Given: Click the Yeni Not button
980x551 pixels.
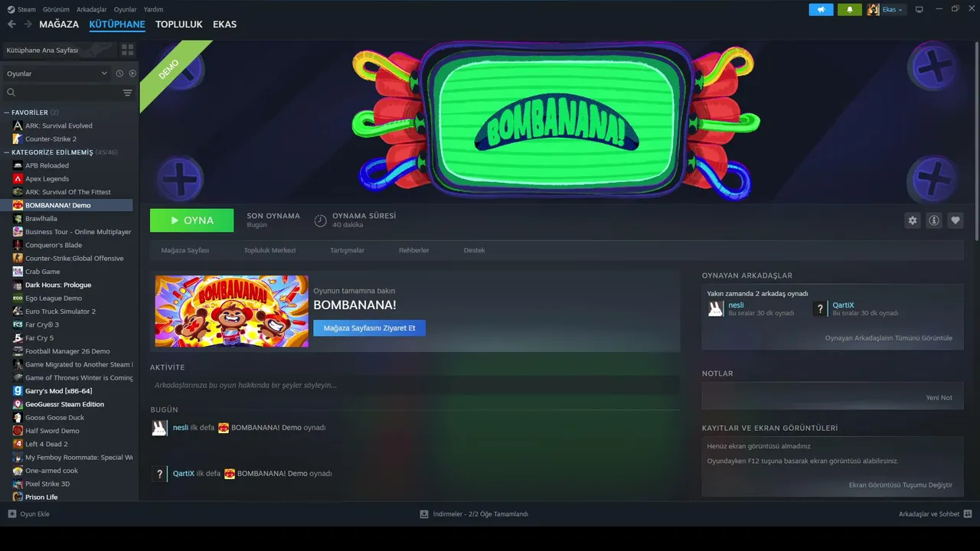Looking at the screenshot, I should pos(939,398).
